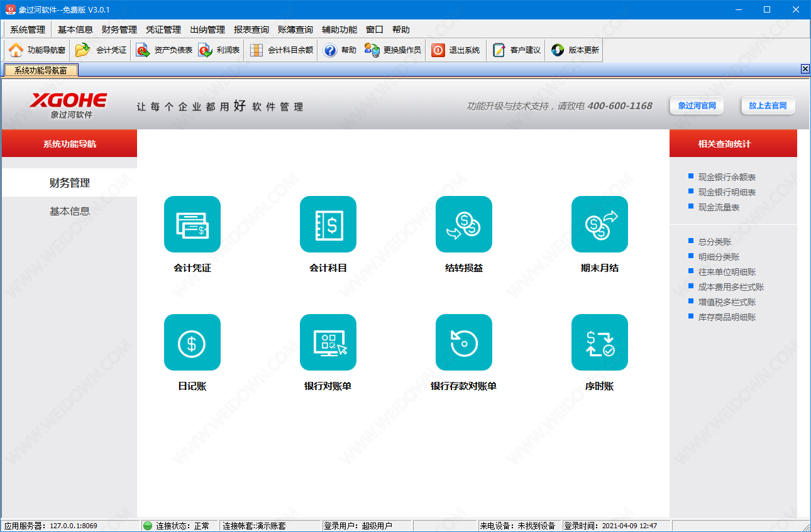Click the app icon in the title bar
This screenshot has height=532, width=811.
(10, 9)
